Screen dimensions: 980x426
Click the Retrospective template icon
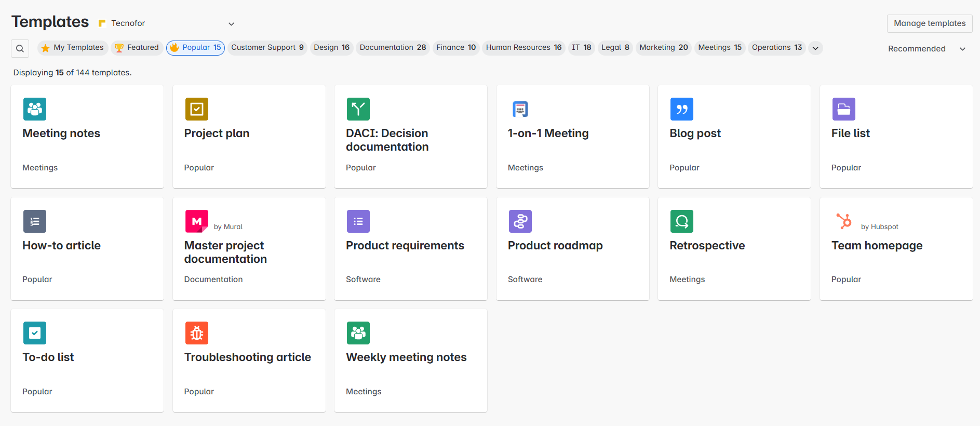(x=681, y=221)
